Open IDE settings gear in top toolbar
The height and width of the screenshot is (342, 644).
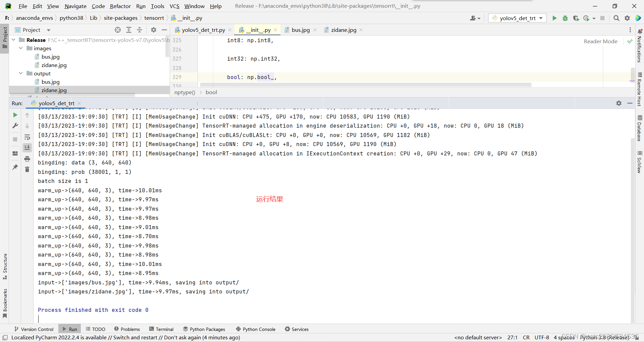point(627,18)
